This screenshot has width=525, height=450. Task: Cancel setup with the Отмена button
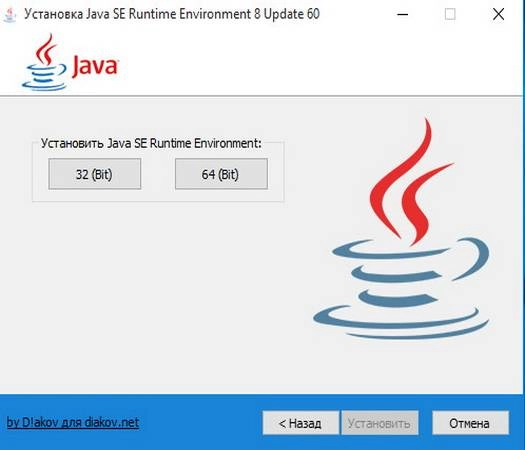coord(470,423)
